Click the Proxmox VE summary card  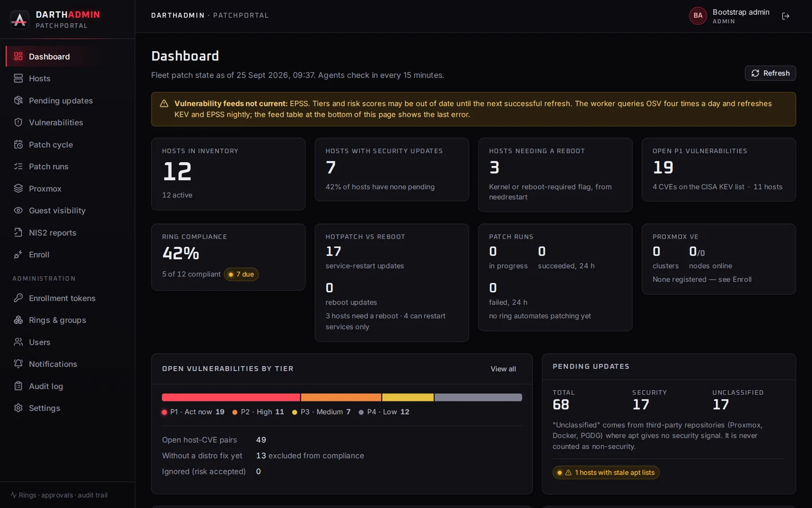[x=719, y=259]
